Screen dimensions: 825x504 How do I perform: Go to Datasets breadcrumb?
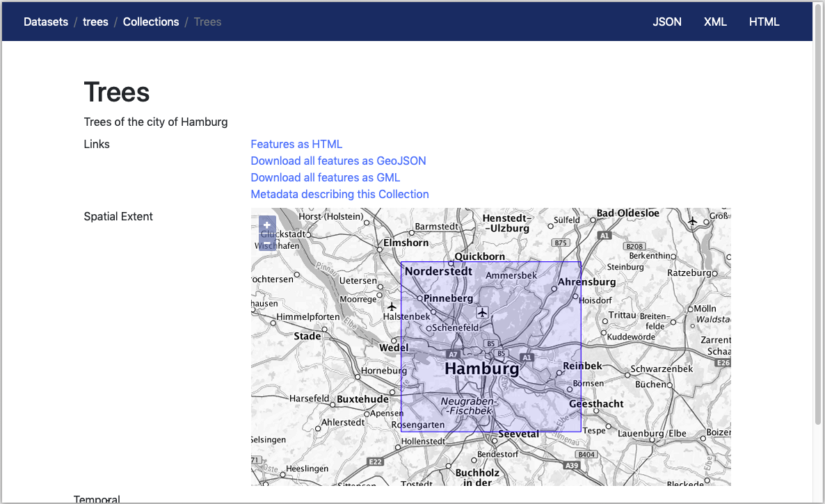coord(46,22)
